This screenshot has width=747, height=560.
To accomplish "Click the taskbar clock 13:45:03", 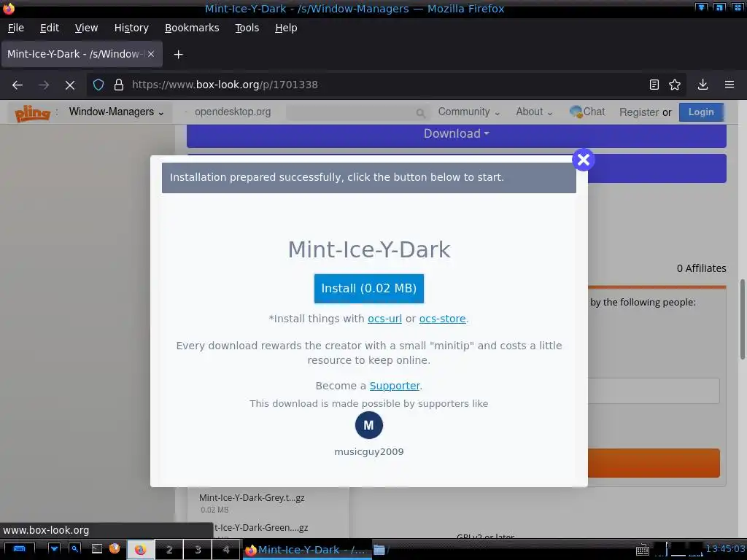I will pyautogui.click(x=725, y=548).
